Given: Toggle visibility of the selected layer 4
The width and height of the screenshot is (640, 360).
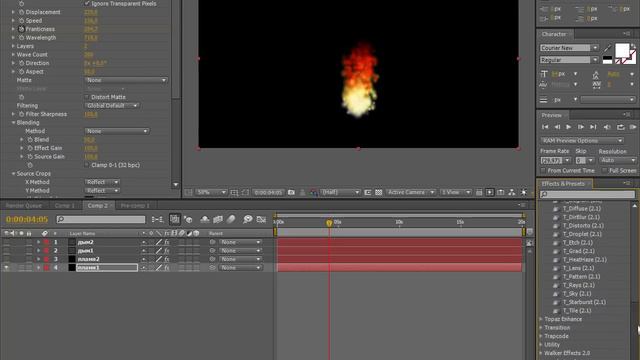Looking at the screenshot, I should tap(6, 268).
